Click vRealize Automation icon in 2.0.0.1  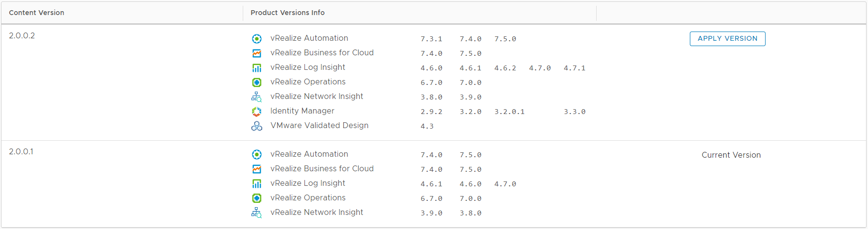pos(257,155)
